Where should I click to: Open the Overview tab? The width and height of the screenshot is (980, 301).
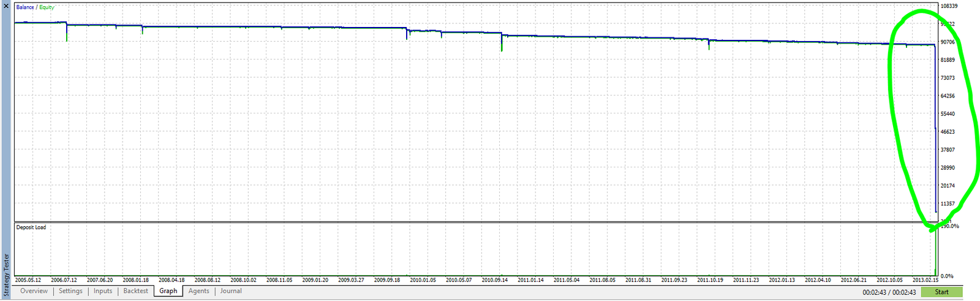pyautogui.click(x=34, y=291)
